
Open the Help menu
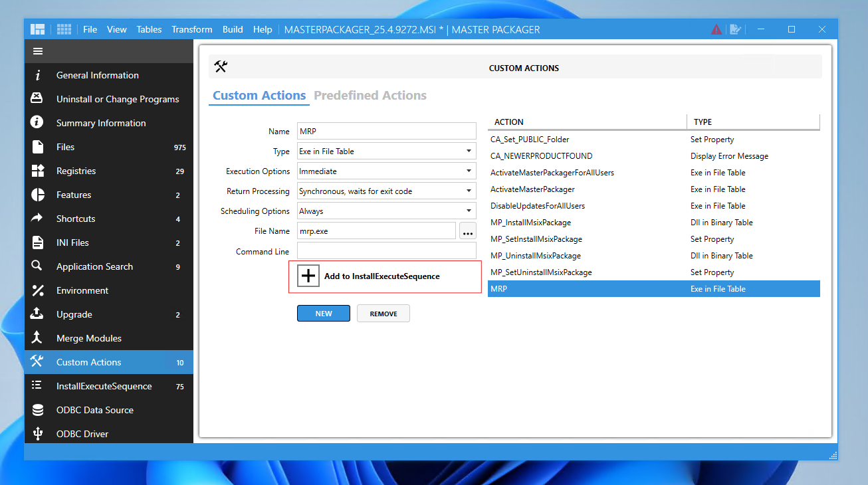point(263,29)
